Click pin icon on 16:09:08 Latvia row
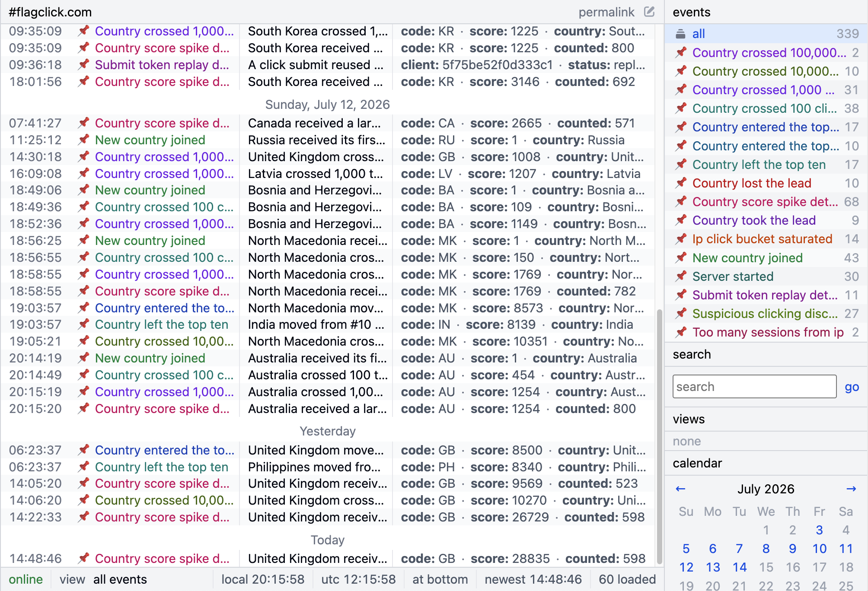The image size is (868, 591). click(84, 173)
